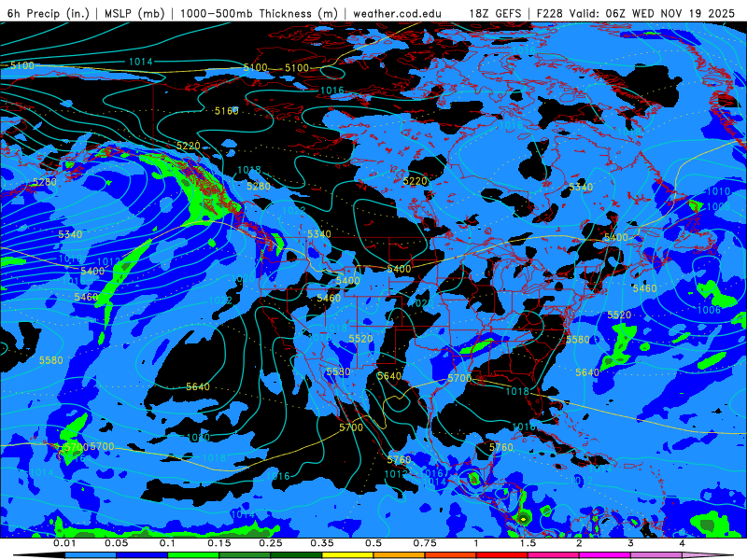
Task: Click the 1008 pressure contour label
Action: pyautogui.click(x=718, y=206)
